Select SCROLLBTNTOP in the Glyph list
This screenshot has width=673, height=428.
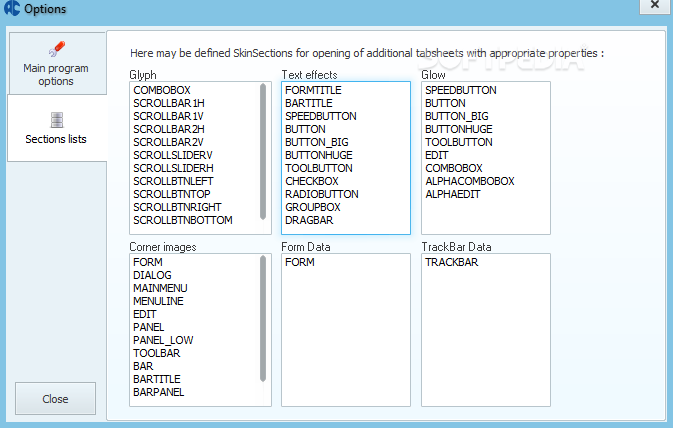(172, 194)
